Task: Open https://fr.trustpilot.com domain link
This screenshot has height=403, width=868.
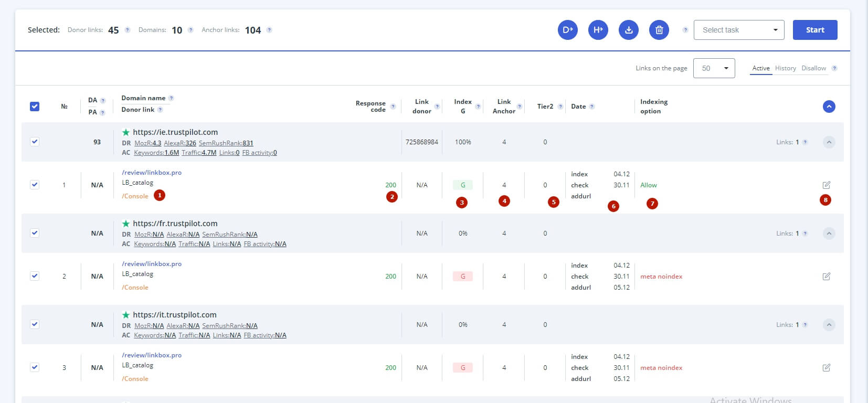Action: (x=175, y=224)
